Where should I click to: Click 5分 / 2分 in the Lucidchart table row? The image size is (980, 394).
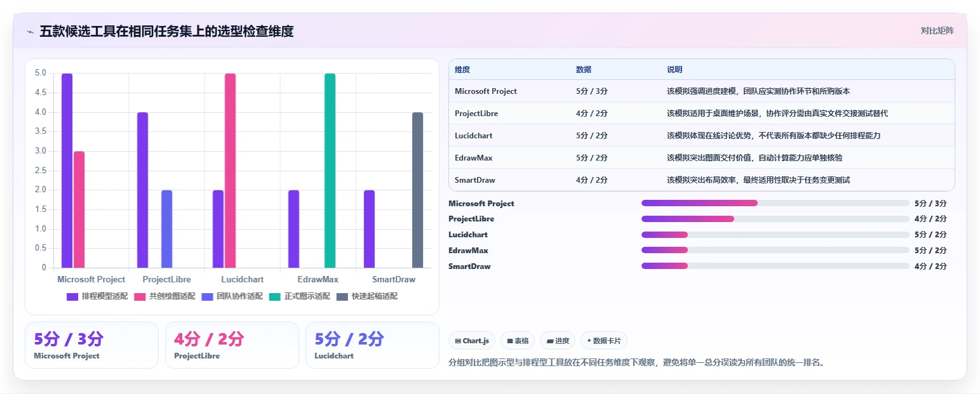click(592, 136)
